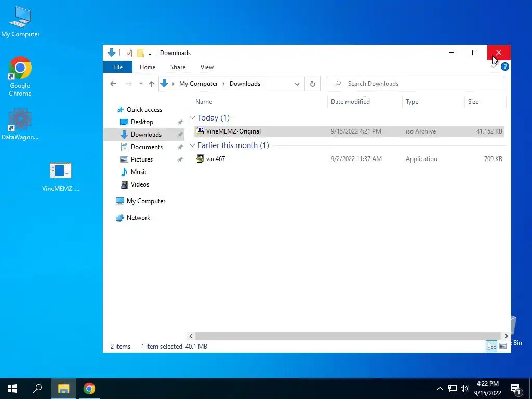
Task: Open Music in the navigation pane
Action: pyautogui.click(x=134, y=172)
